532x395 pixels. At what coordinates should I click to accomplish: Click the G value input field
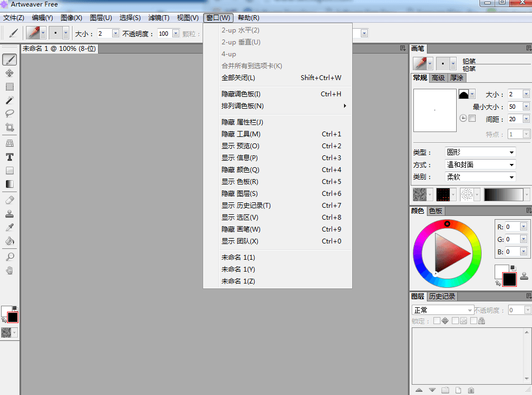point(512,239)
